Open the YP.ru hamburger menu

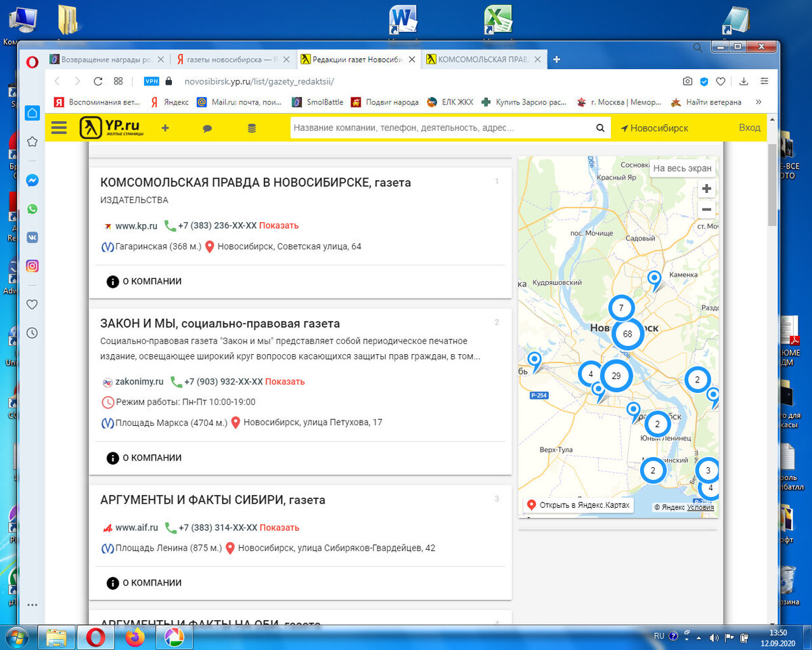point(59,128)
